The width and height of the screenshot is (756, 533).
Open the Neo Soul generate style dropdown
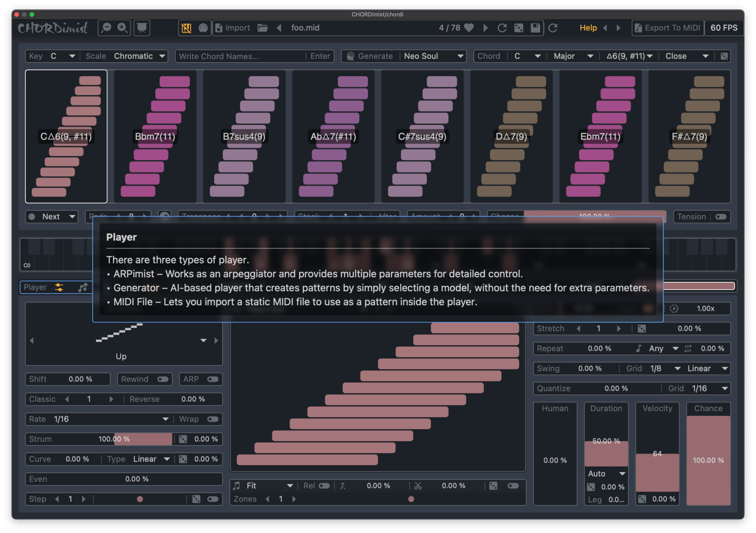pyautogui.click(x=433, y=56)
